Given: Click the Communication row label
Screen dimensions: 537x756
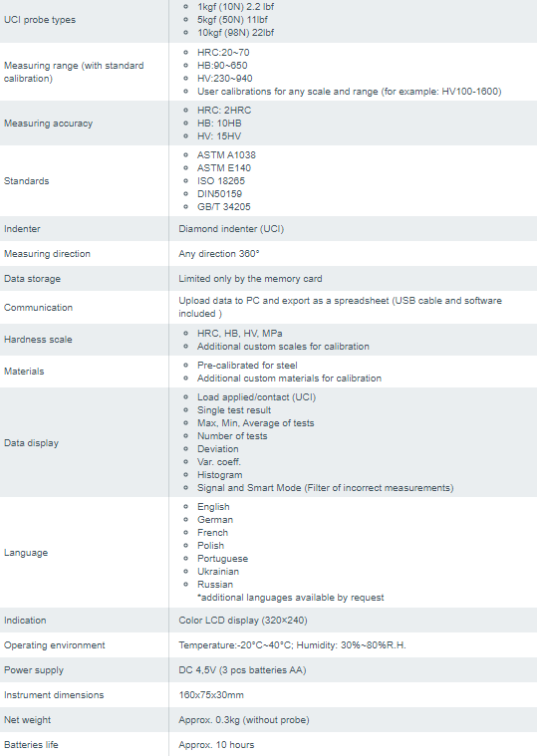Looking at the screenshot, I should (x=38, y=308).
